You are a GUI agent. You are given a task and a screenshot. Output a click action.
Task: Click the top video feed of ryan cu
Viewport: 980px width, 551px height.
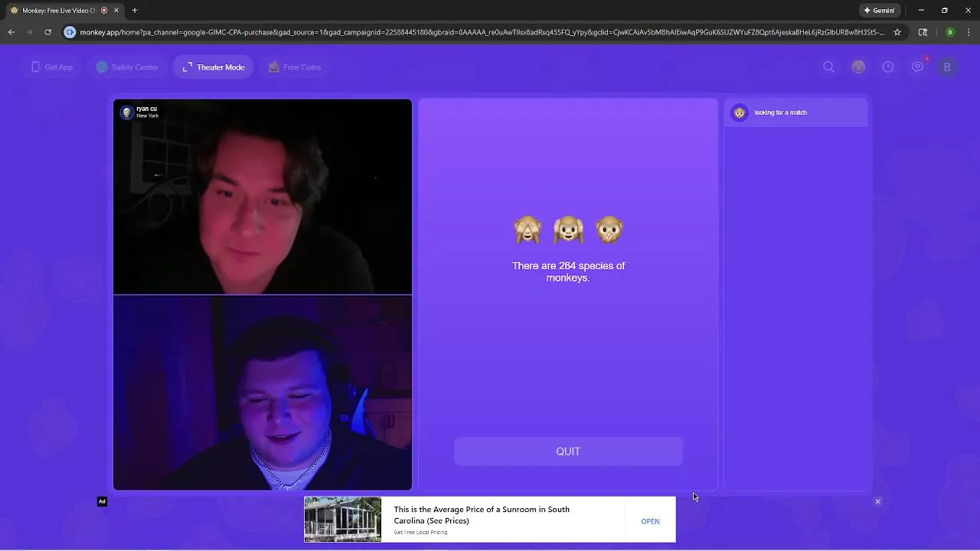[263, 197]
